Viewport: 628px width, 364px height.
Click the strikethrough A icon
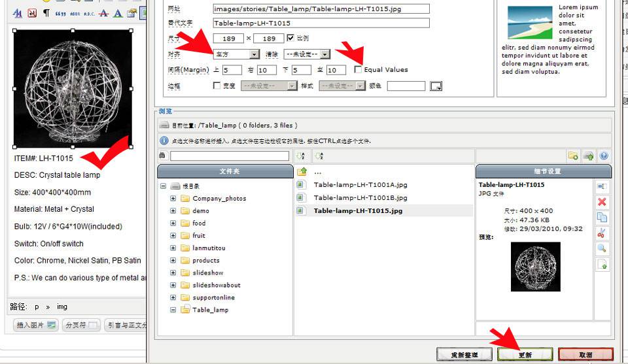[x=104, y=13]
